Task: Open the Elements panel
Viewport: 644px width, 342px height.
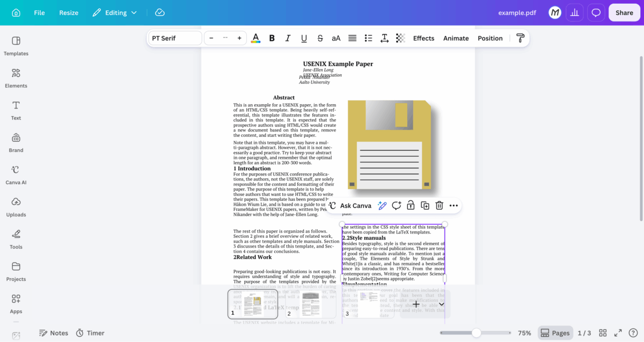Action: tap(16, 78)
